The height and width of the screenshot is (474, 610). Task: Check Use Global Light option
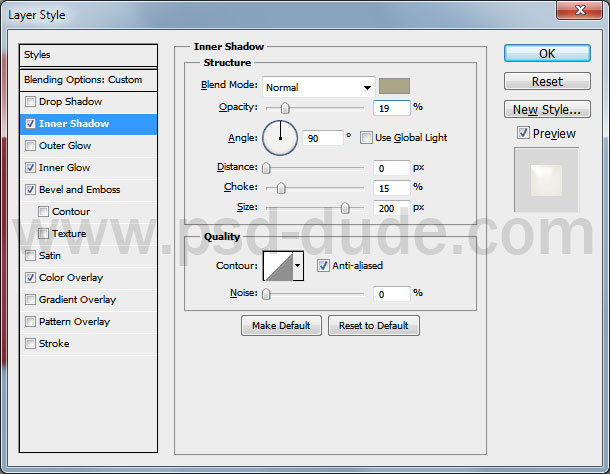point(366,138)
